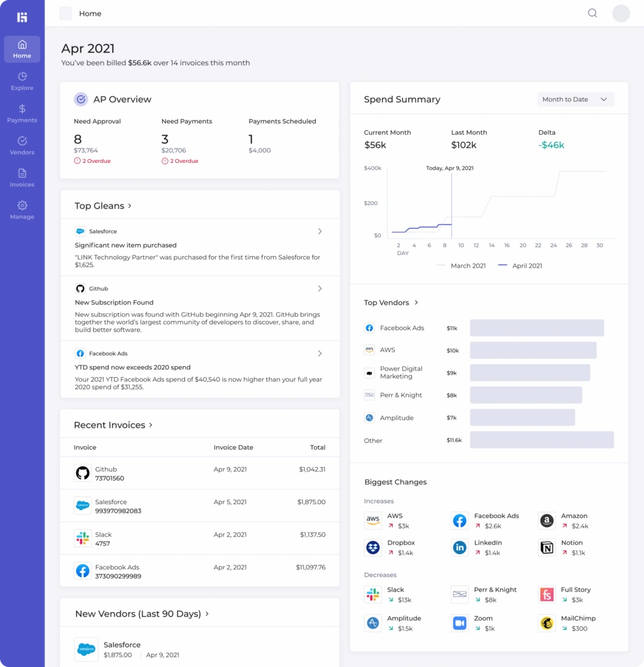Open the Month to Date dropdown
Viewport: 644px width, 667px height.
575,99
